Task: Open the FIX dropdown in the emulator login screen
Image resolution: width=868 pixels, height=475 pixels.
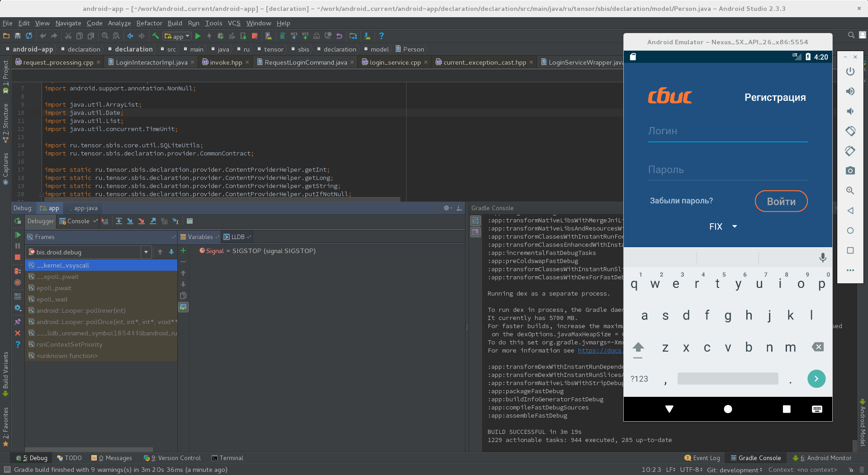Action: point(723,226)
